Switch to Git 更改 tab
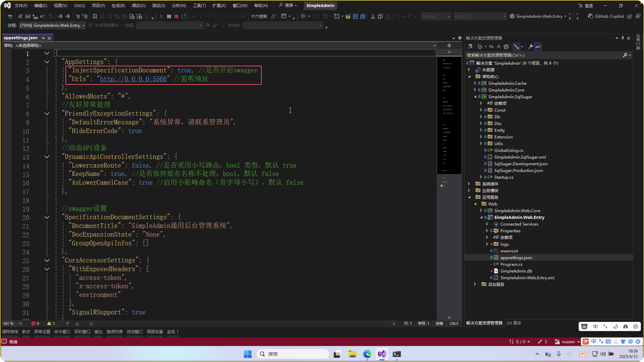Image resolution: width=644 pixels, height=362 pixels. pyautogui.click(x=514, y=323)
